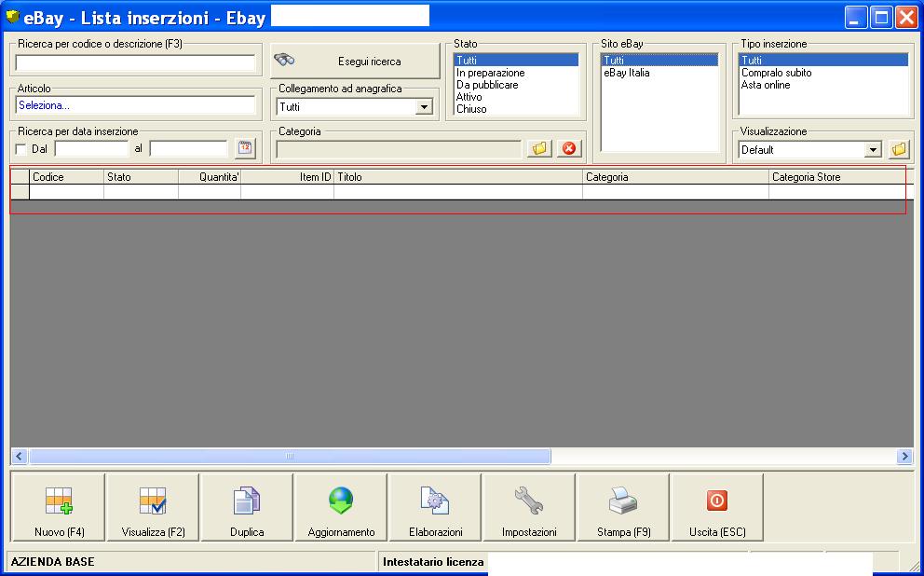The width and height of the screenshot is (924, 576).
Task: Select Tutti in Sito eBay list
Action: click(x=659, y=61)
